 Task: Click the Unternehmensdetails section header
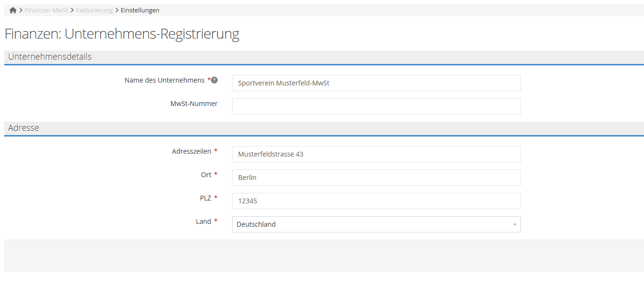pyautogui.click(x=324, y=57)
